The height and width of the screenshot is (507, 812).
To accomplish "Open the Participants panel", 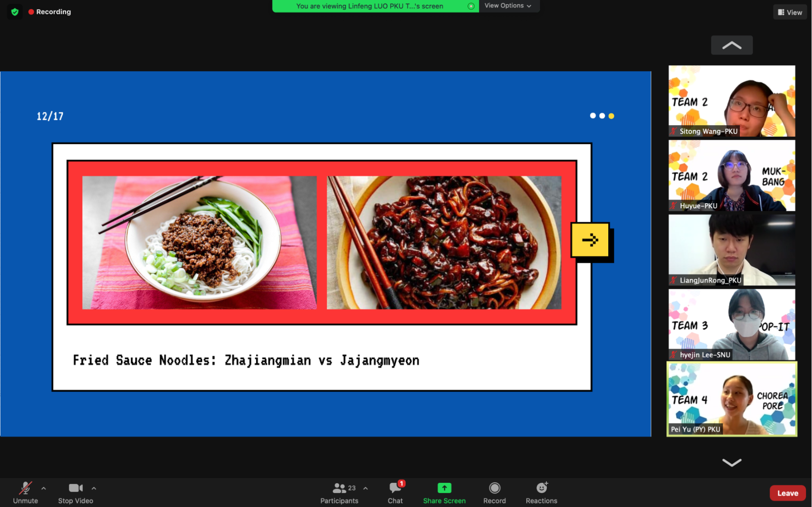I will point(339,493).
